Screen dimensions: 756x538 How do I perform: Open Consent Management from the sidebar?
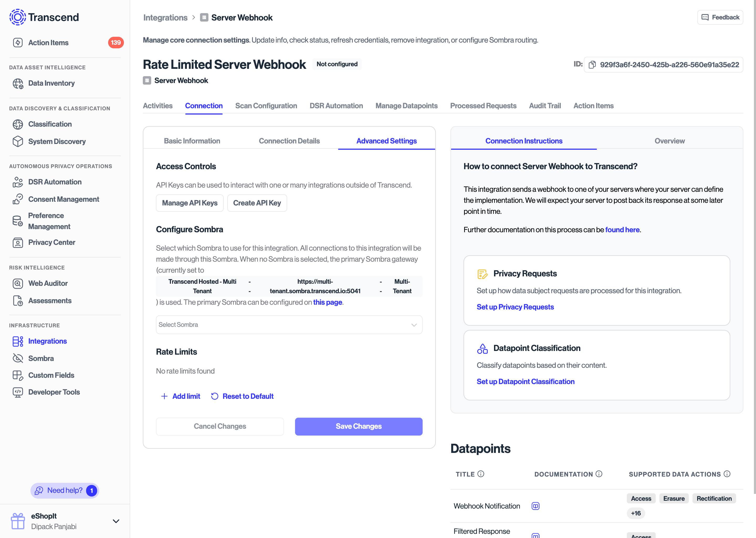click(64, 199)
